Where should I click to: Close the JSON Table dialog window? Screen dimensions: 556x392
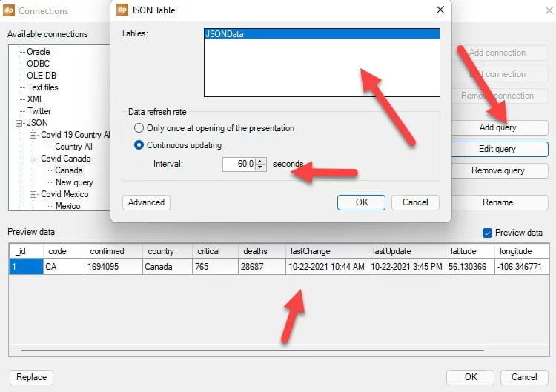(440, 10)
